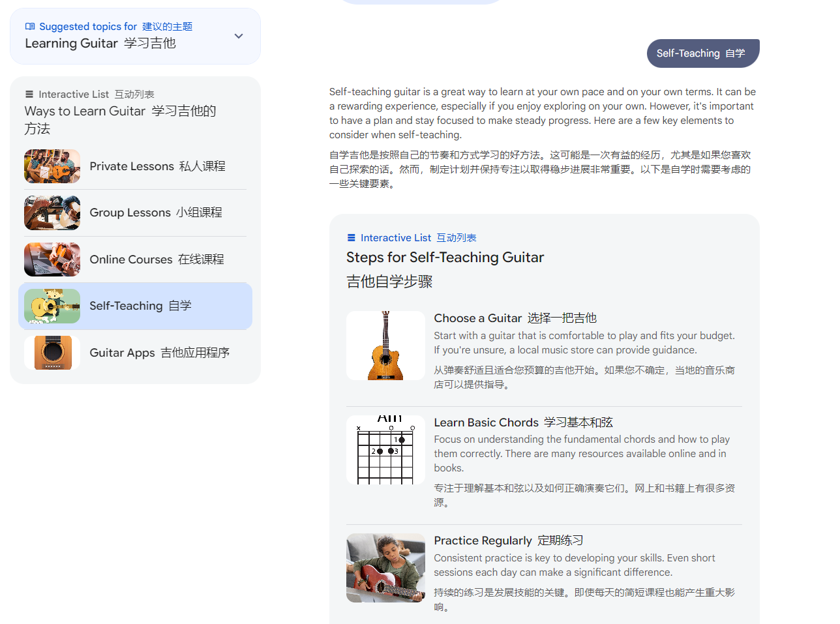This screenshot has height=624, width=840.
Task: Click the acoustic guitar image for Choose a Guitar
Action: (385, 346)
